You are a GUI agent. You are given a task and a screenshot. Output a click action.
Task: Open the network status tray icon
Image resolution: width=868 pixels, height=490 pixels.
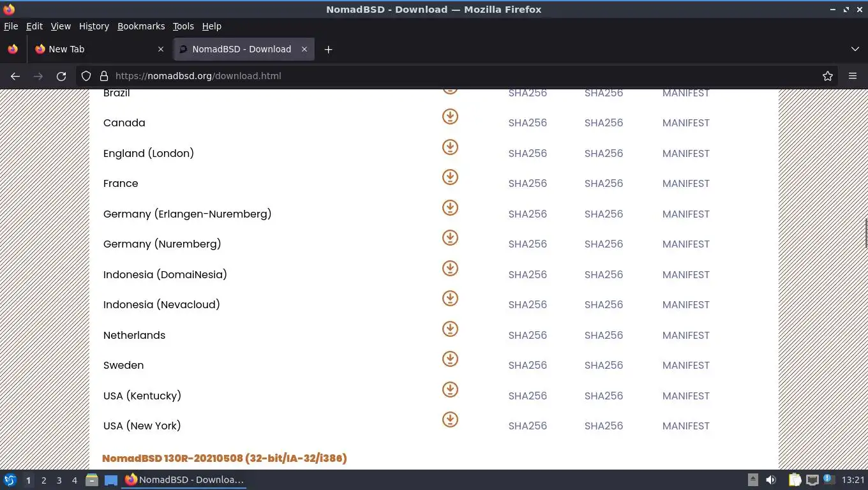coord(812,480)
